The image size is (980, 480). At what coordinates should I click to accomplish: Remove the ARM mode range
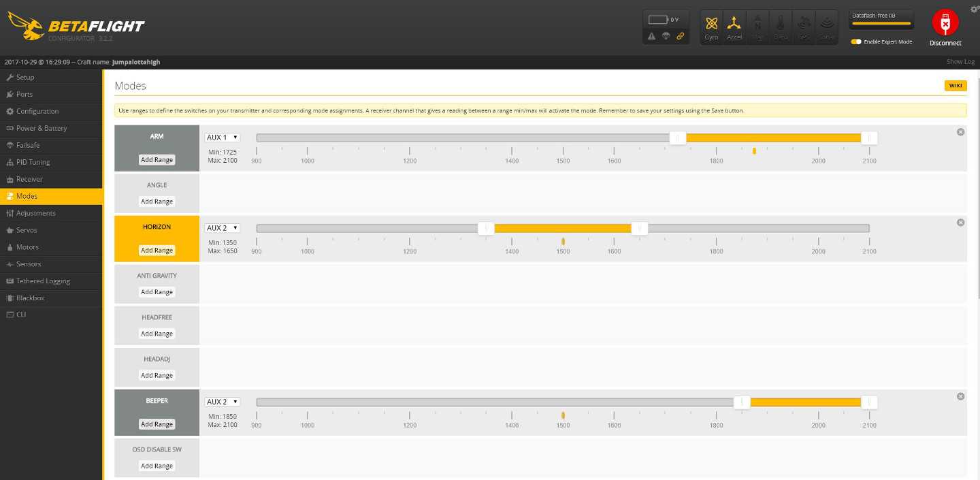tap(960, 132)
